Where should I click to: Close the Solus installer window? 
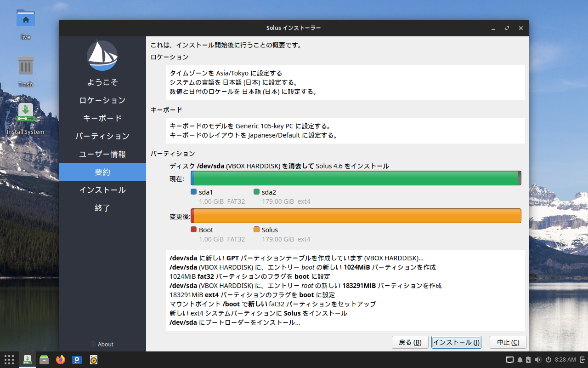coord(521,28)
